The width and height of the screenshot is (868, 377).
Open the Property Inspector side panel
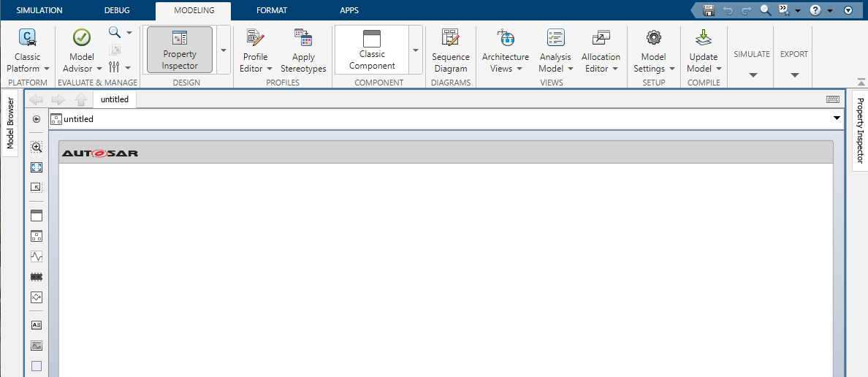[860, 132]
